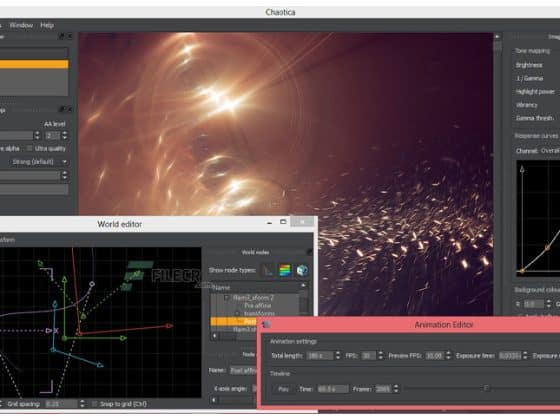Close the second left panel using X icon
This screenshot has height=420, width=560.
coord(70,109)
